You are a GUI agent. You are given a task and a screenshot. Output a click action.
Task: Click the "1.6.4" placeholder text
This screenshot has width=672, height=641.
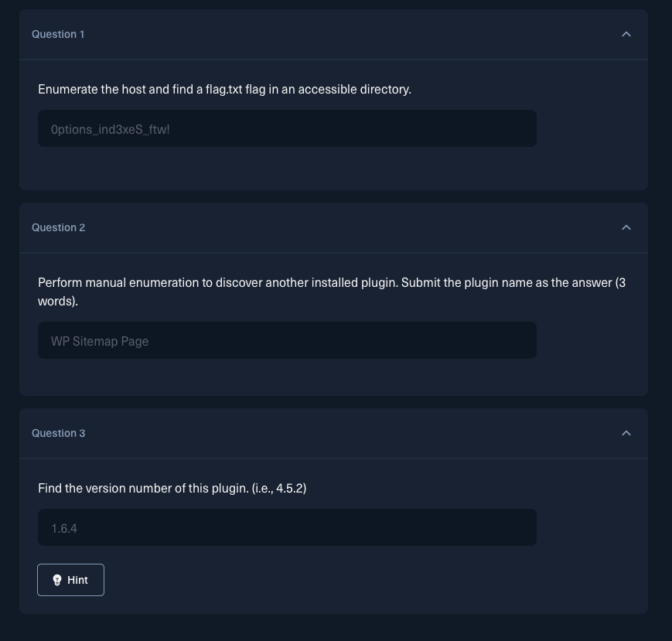pyautogui.click(x=64, y=529)
